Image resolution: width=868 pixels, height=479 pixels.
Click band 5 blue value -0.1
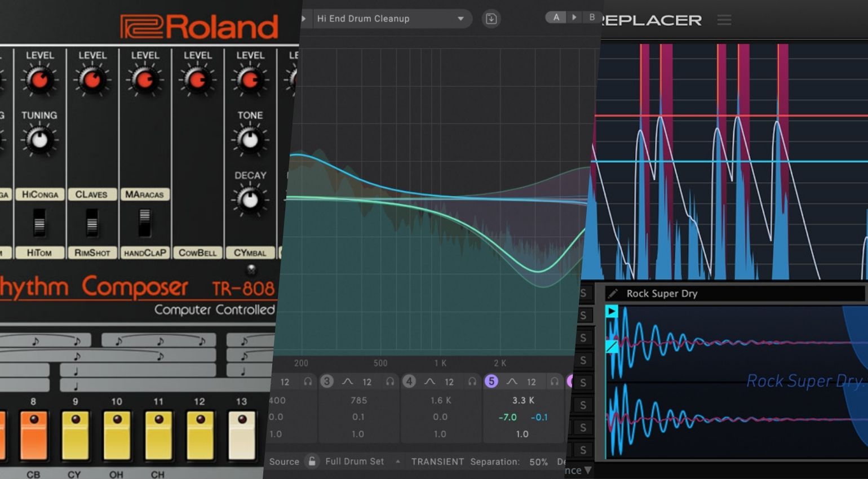click(539, 417)
